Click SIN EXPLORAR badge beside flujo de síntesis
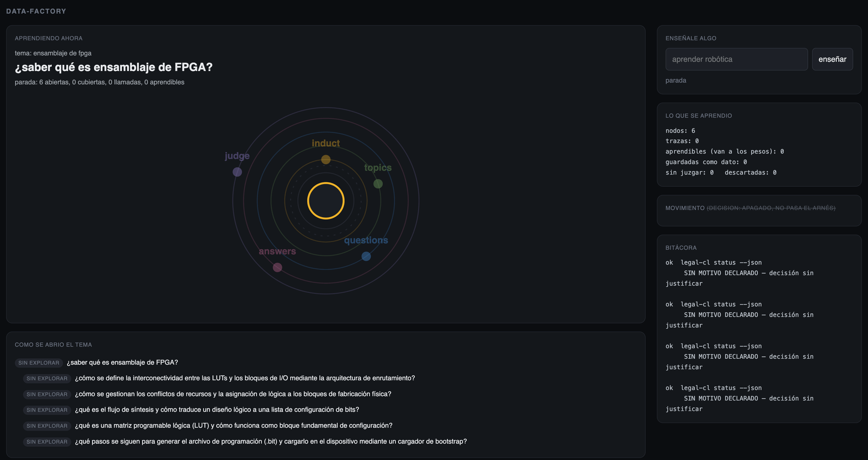Viewport: 868px width, 460px height. point(47,410)
